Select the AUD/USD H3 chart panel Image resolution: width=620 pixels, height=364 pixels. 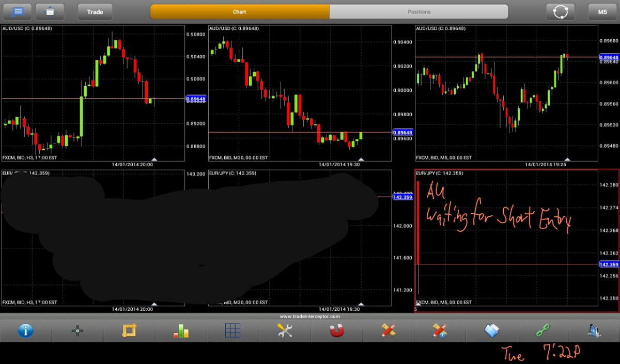(x=92, y=93)
